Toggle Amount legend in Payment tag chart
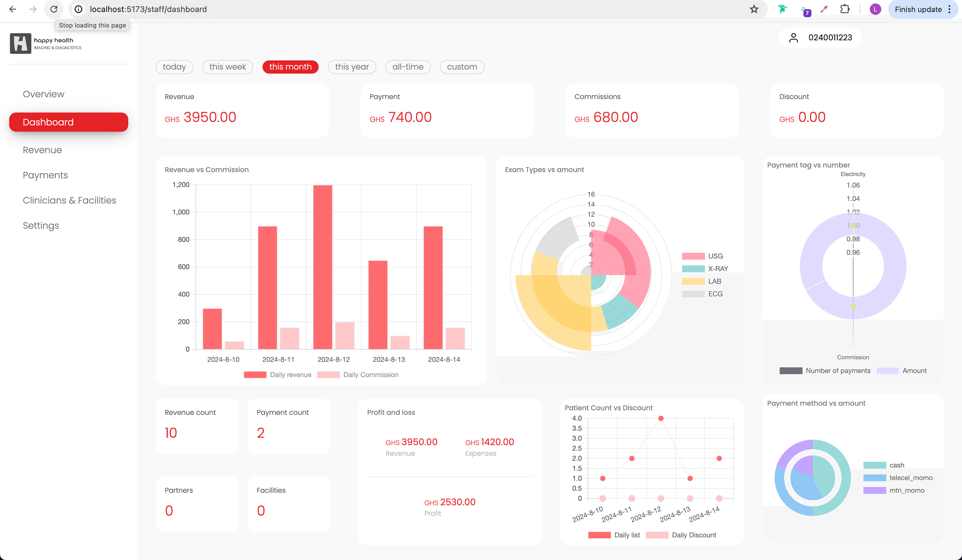The image size is (962, 560). tap(902, 371)
